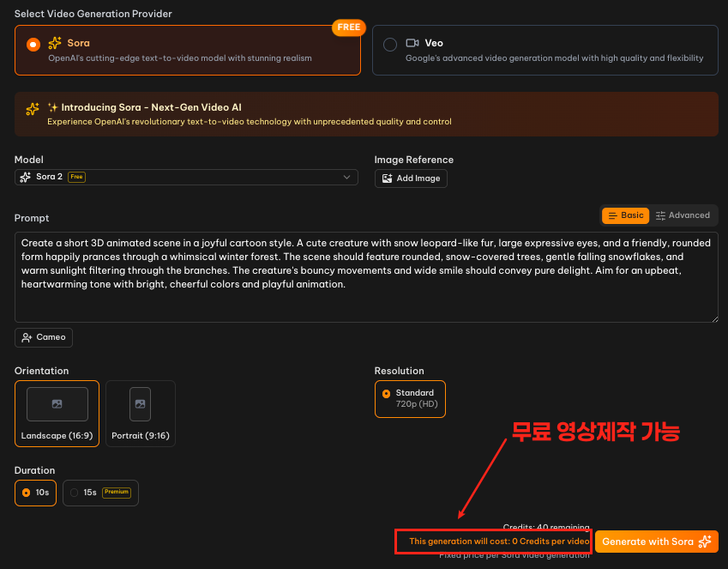Select the 10s duration option
728x569 pixels.
click(x=35, y=493)
